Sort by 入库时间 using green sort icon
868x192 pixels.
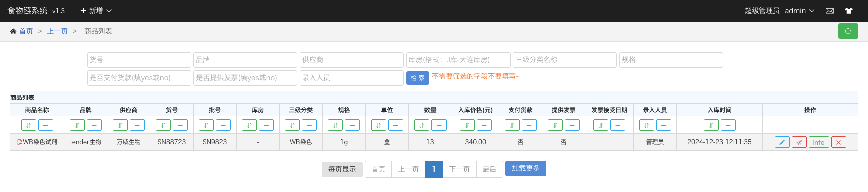point(711,125)
